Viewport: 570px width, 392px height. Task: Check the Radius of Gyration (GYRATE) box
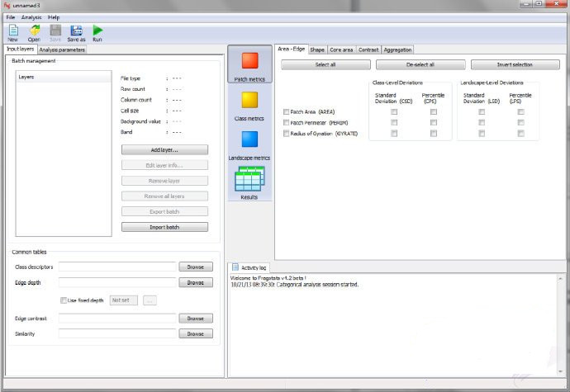[286, 134]
